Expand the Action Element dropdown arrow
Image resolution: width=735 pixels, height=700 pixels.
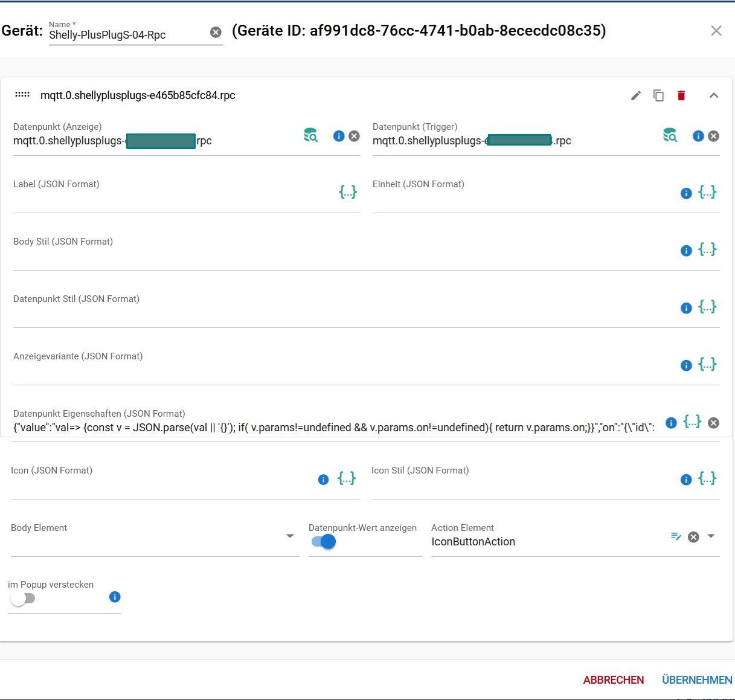pos(711,536)
